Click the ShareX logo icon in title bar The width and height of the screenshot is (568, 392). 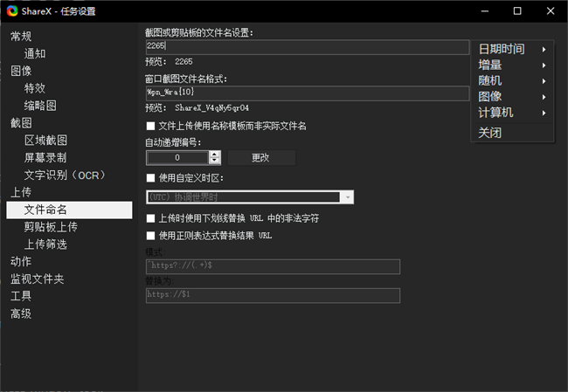tap(11, 11)
